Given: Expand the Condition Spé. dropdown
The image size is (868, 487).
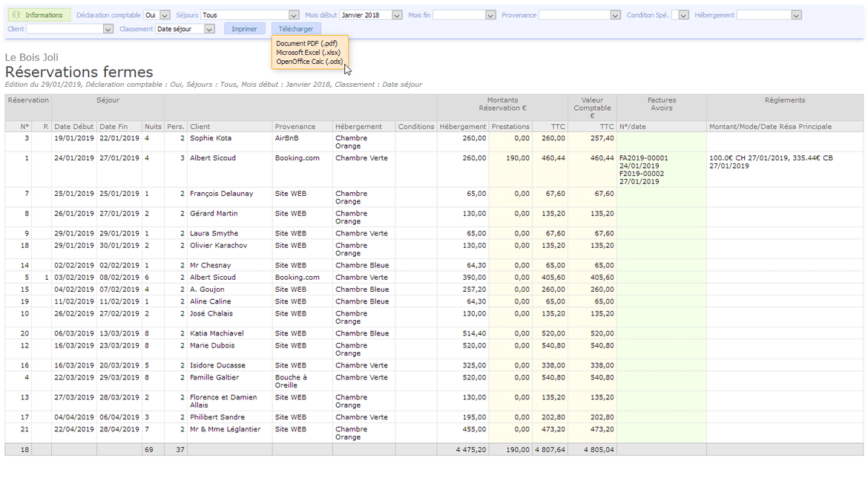Looking at the screenshot, I should coord(683,15).
